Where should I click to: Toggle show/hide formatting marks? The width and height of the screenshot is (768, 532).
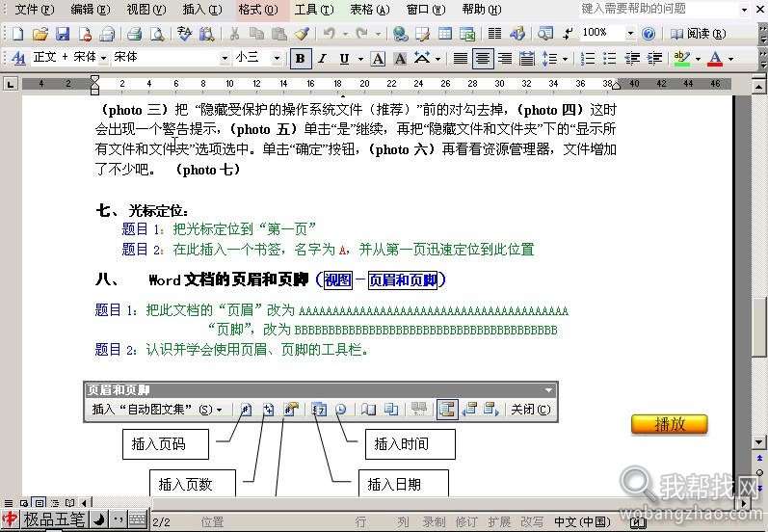(568, 34)
